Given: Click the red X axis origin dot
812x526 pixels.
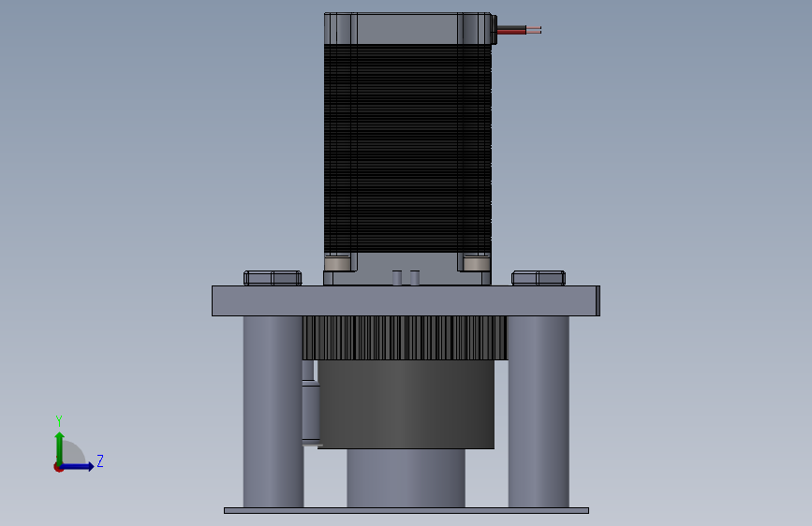Looking at the screenshot, I should [58, 467].
